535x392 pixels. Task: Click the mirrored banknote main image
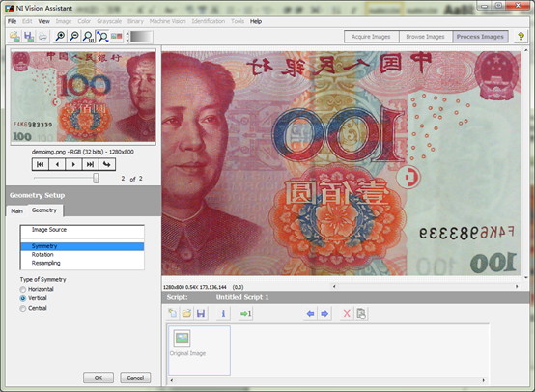(x=341, y=163)
